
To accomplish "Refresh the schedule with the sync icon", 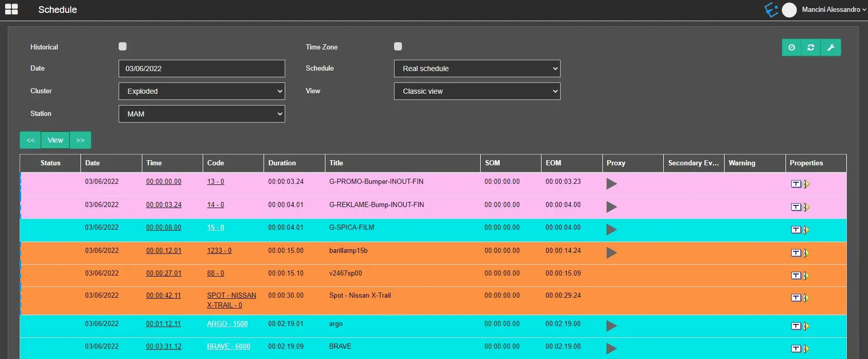I will (x=811, y=47).
